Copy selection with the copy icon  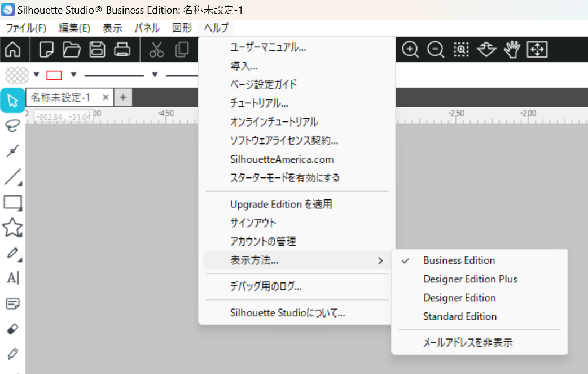pos(182,49)
